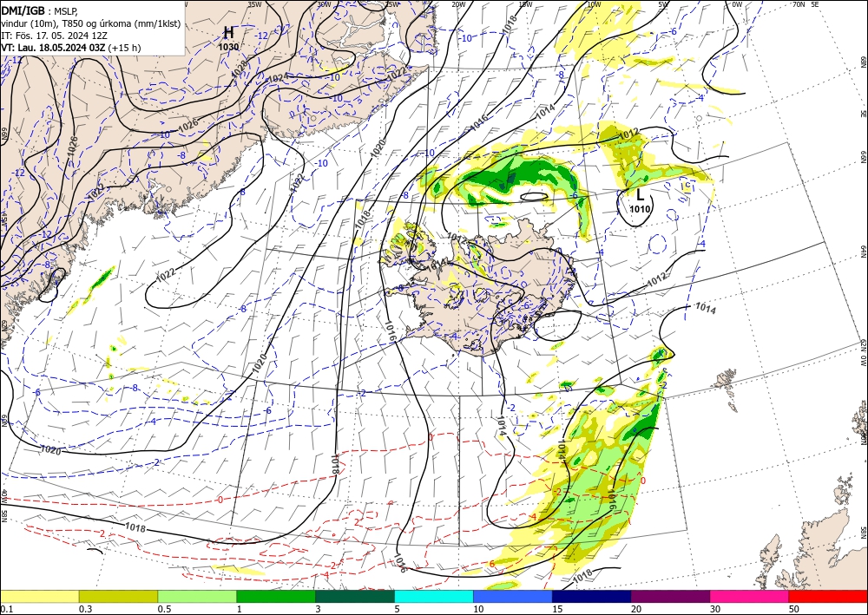The height and width of the screenshot is (615, 868).
Task: Click the '15W' longitude label at top
Action: pos(526,4)
